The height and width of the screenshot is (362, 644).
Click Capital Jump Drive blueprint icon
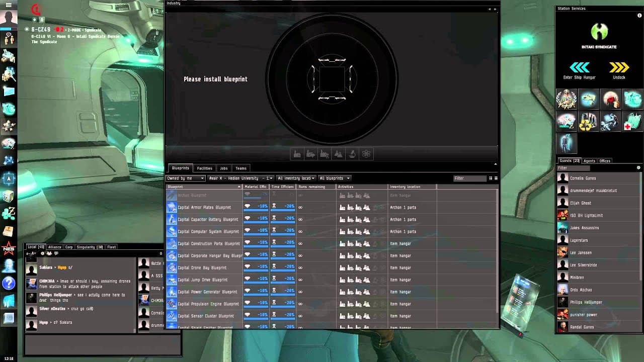pos(172,280)
